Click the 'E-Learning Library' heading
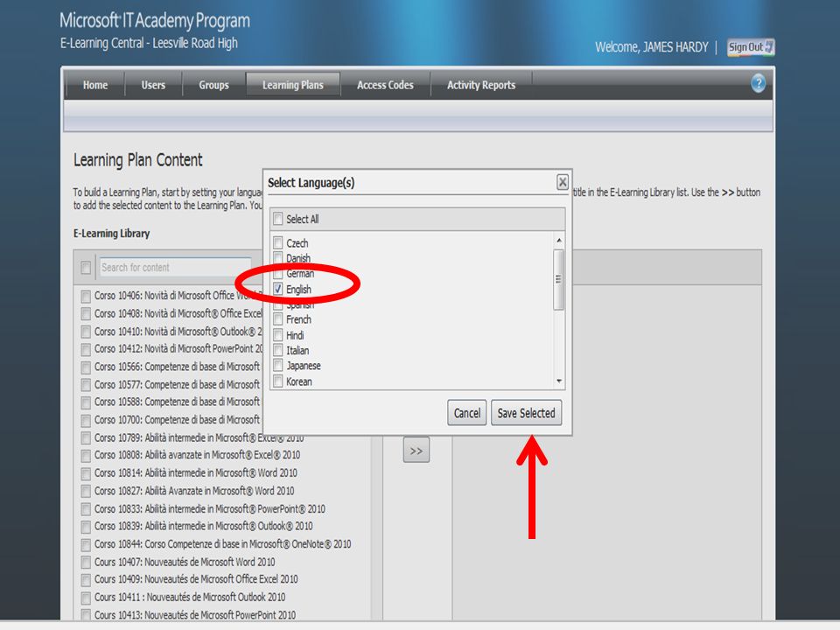The image size is (840, 630). click(111, 233)
